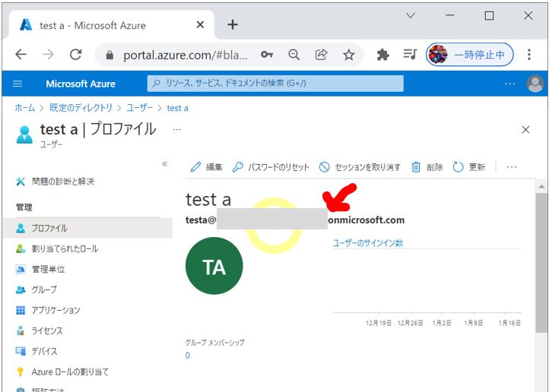This screenshot has height=392, width=549.
Task: Click the TA user avatar circle
Action: [214, 266]
